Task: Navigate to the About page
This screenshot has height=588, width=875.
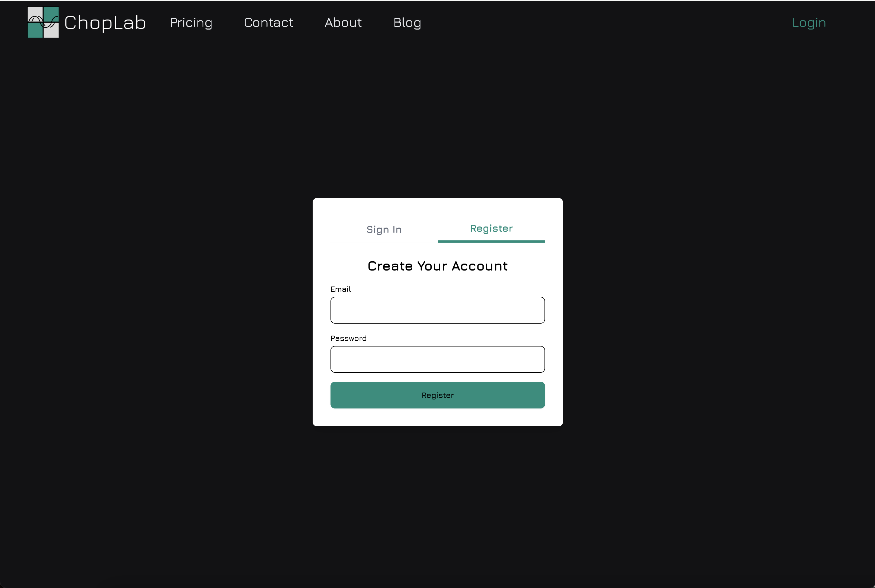Action: [x=343, y=23]
